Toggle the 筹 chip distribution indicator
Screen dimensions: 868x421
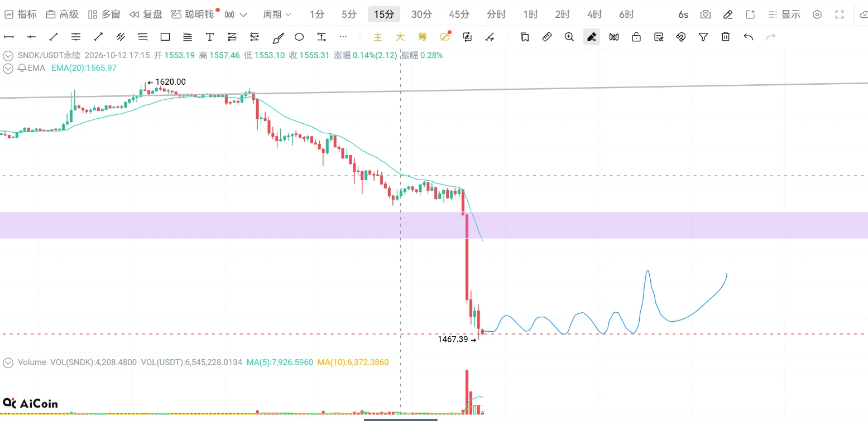423,37
